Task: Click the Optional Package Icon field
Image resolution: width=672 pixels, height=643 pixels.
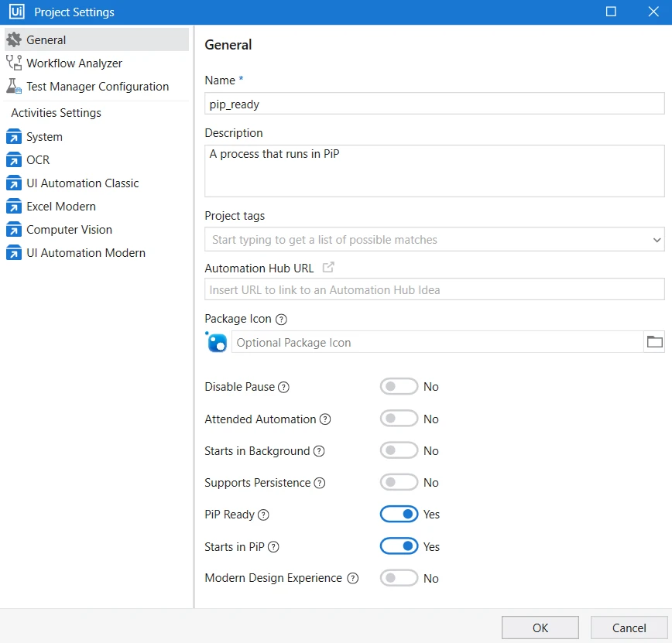Action: click(x=437, y=342)
